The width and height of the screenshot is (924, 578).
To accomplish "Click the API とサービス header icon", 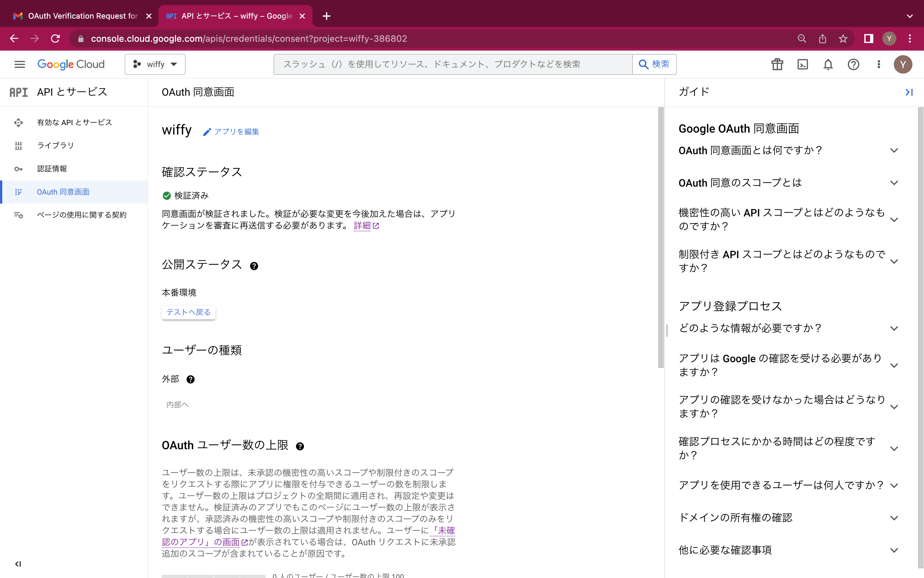I will pos(19,92).
